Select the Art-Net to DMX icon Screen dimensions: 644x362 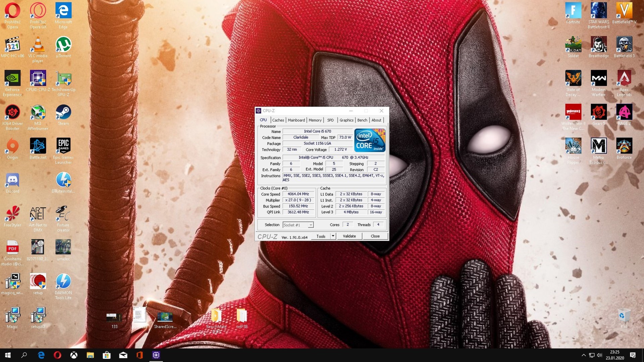38,219
